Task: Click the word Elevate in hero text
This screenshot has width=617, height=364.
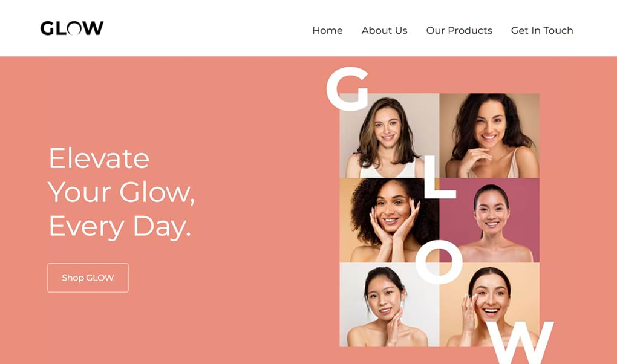Action: tap(99, 158)
